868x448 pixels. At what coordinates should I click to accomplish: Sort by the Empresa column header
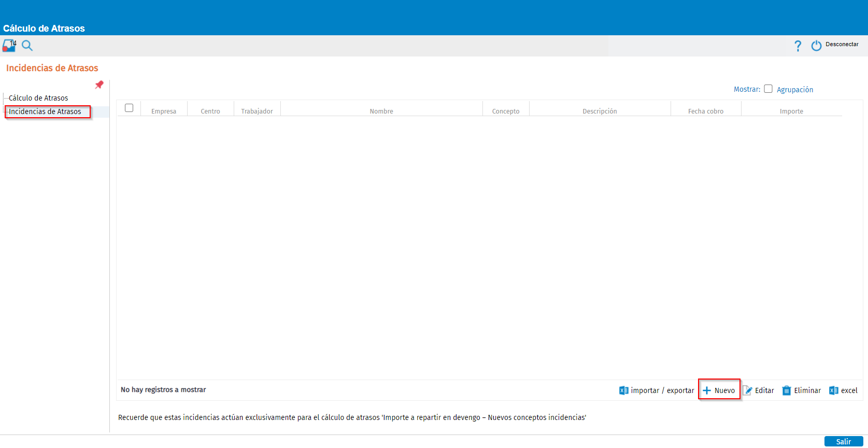164,111
